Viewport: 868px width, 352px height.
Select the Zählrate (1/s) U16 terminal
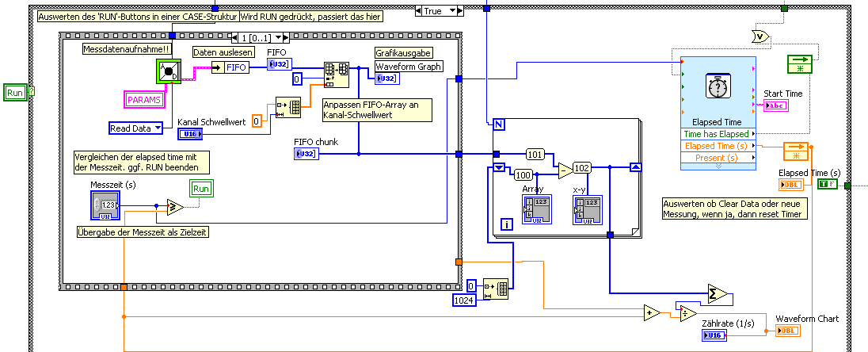point(714,335)
